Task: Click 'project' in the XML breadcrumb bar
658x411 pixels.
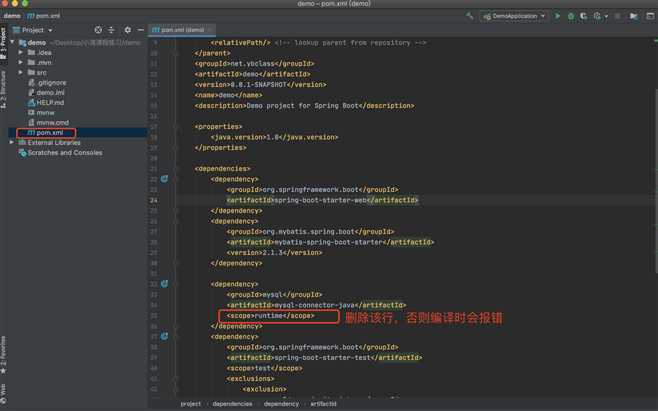Action: (191, 404)
